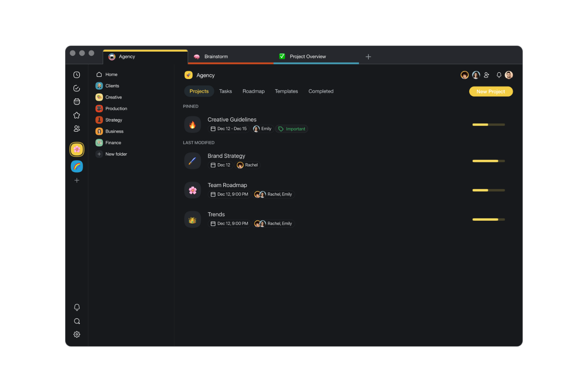The image size is (588, 392).
Task: Click the New Project button
Action: 491,91
